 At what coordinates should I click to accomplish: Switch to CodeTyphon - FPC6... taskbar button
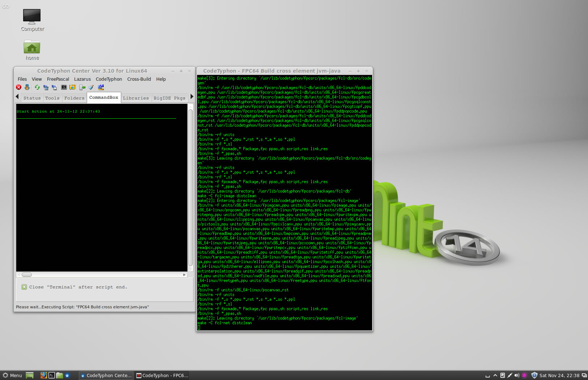[x=162, y=375]
